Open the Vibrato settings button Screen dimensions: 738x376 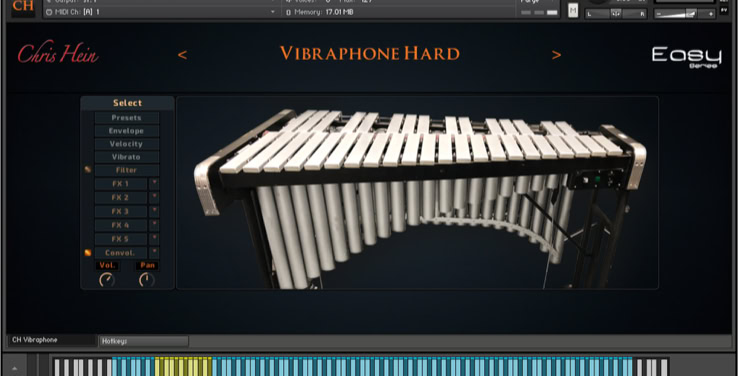(x=127, y=157)
